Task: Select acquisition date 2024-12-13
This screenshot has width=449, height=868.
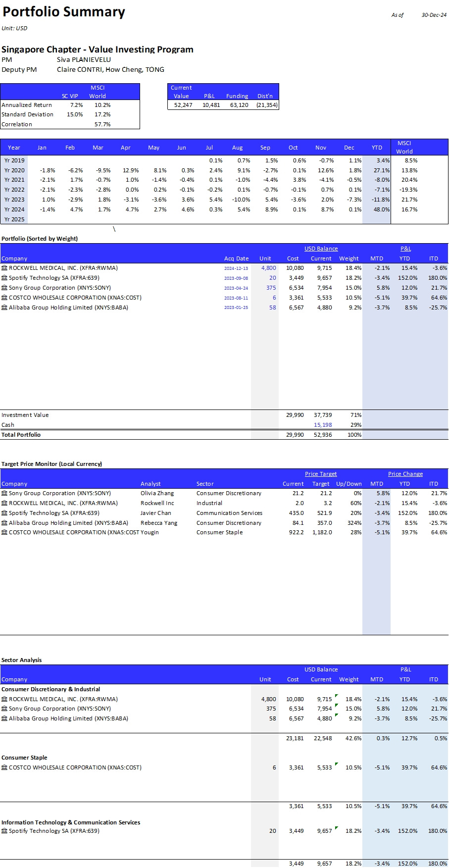Action: click(236, 268)
